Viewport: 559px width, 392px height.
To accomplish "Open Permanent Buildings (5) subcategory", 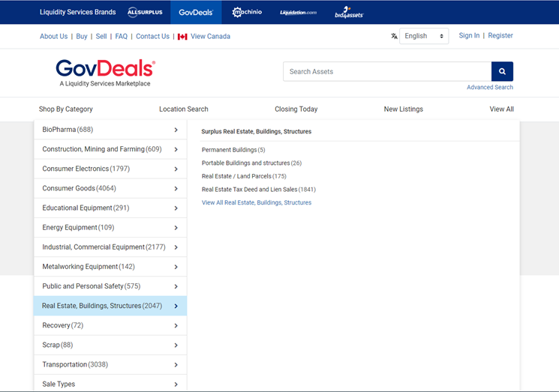I will pyautogui.click(x=233, y=150).
